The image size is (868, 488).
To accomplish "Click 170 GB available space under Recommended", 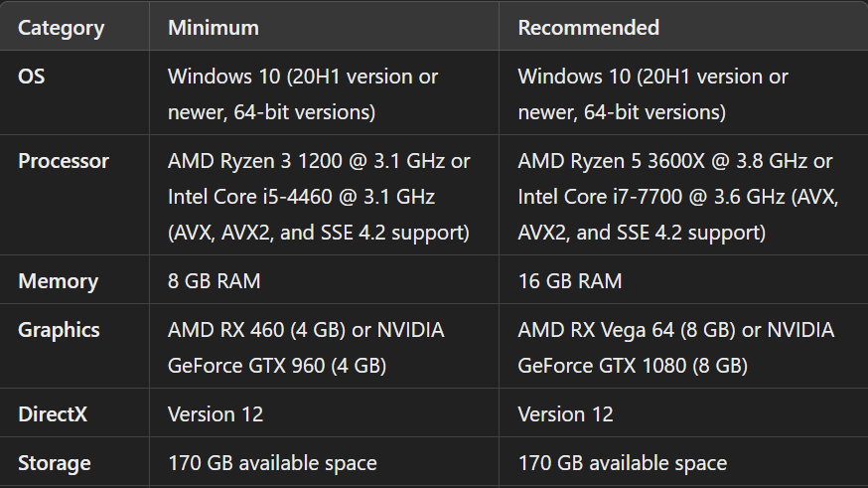I will [x=623, y=463].
